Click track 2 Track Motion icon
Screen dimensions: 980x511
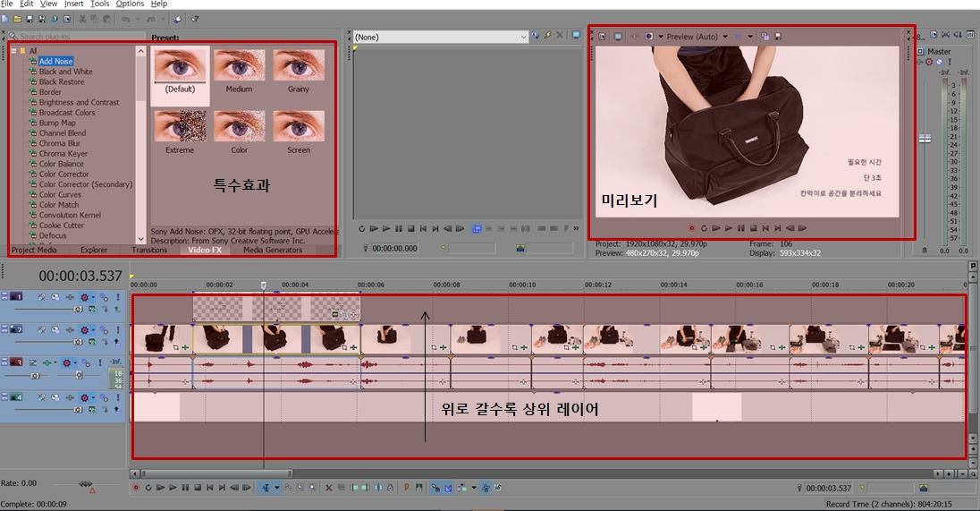coord(55,329)
